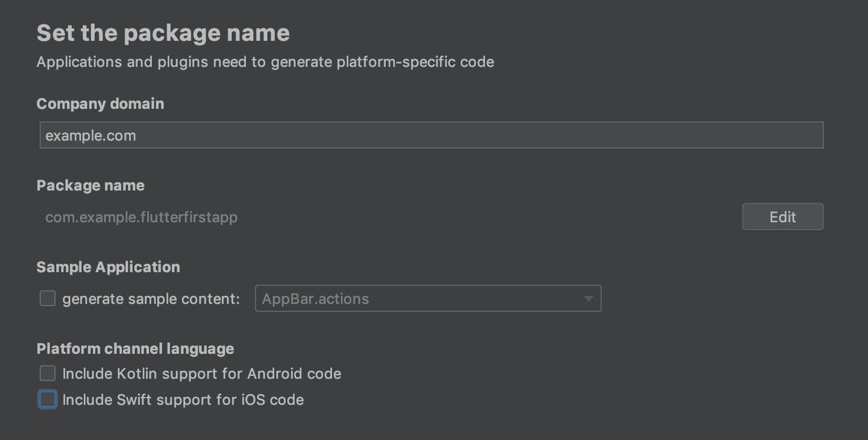Click the "Include Swift support for iOS code" label
Viewport: 868px width, 440px height.
point(183,400)
